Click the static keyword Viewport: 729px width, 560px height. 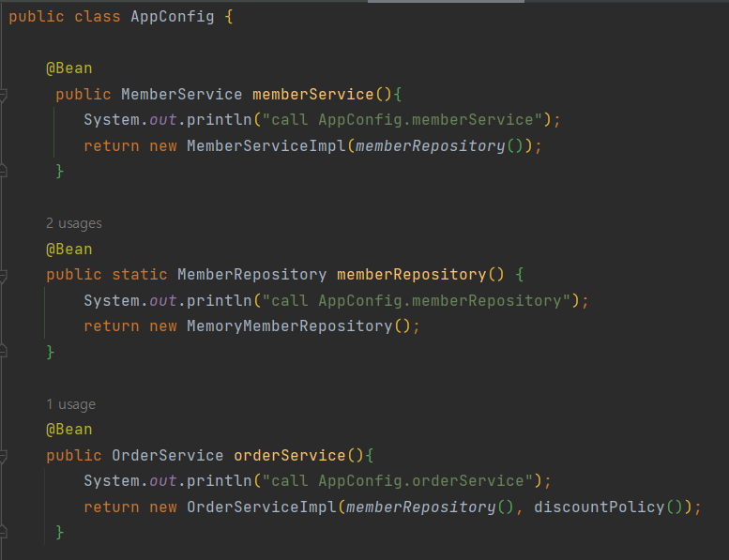[140, 275]
